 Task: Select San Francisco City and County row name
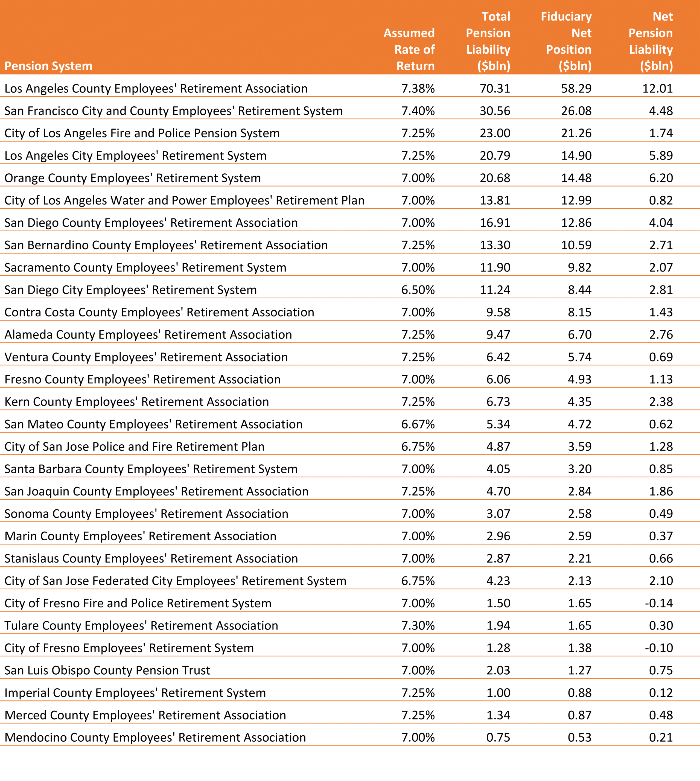click(173, 111)
